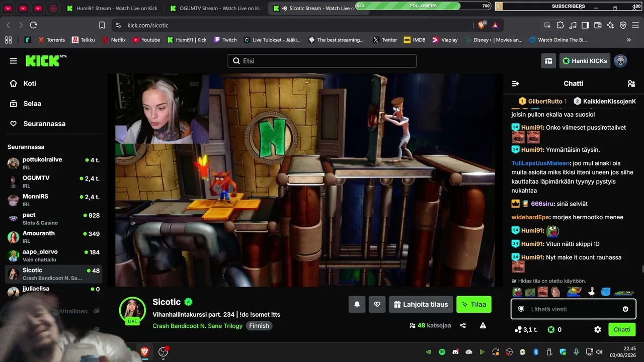Switch to Humi91 Stream tab
The height and width of the screenshot is (362, 644).
coord(112,8)
